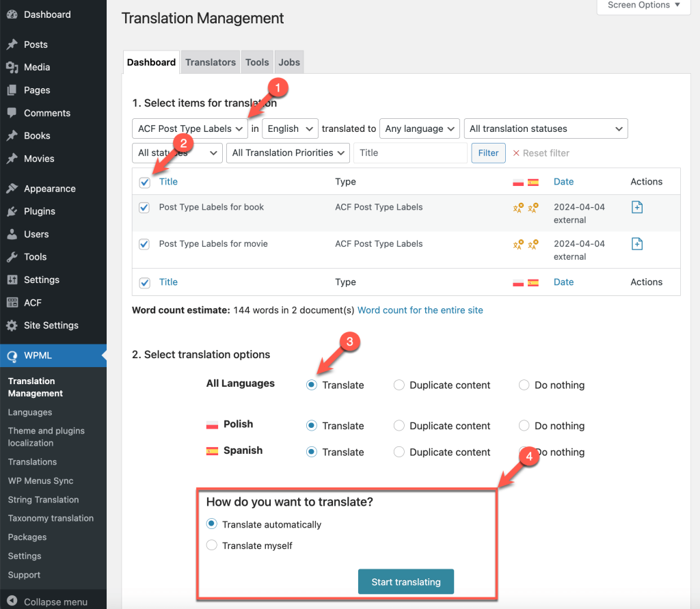Toggle select-all checkbox in table header
Screen dimensions: 700x609
coord(144,182)
